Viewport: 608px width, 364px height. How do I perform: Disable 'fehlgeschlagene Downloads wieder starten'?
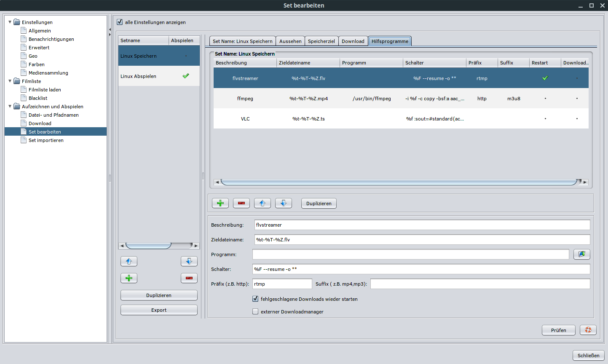click(x=255, y=299)
